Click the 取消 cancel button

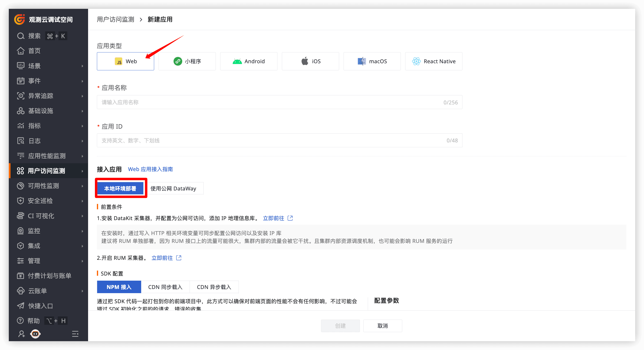[x=382, y=326]
